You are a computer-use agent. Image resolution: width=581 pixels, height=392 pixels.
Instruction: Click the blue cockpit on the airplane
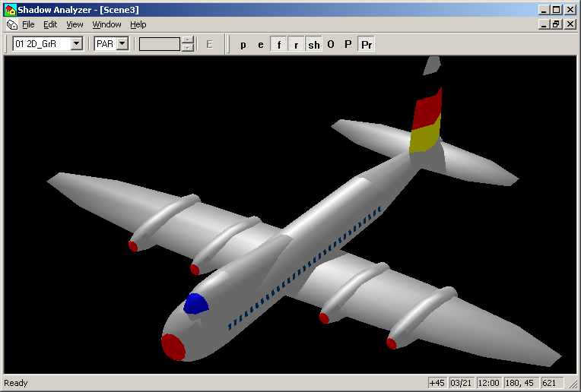[195, 304]
